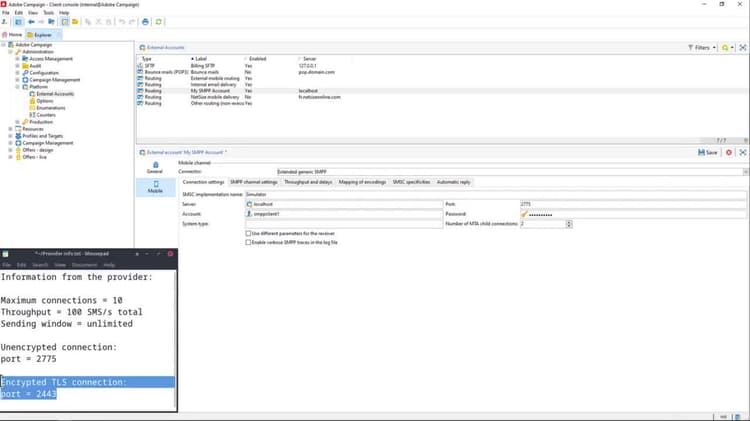Select Counters in the tree
This screenshot has height=421, width=750.
pyautogui.click(x=46, y=115)
